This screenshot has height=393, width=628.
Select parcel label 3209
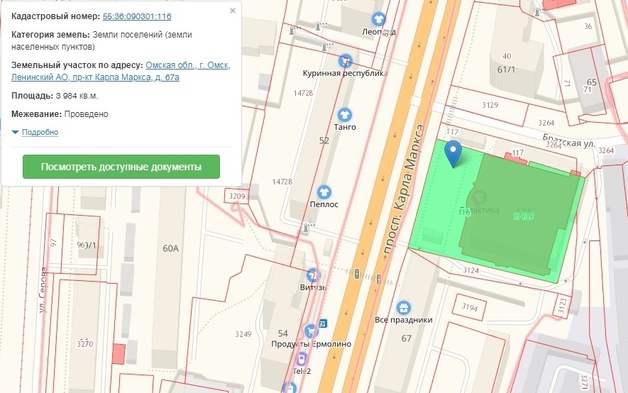pos(237,196)
